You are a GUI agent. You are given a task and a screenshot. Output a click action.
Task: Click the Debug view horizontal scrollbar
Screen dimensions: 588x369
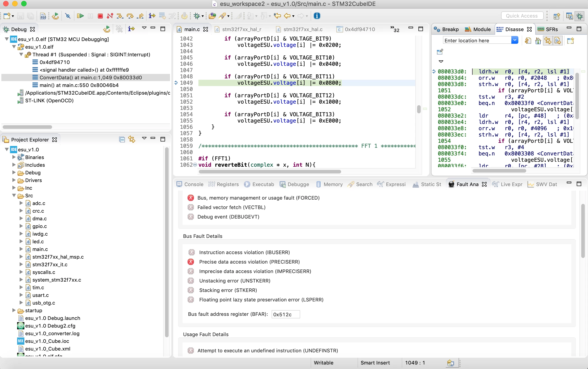point(27,127)
